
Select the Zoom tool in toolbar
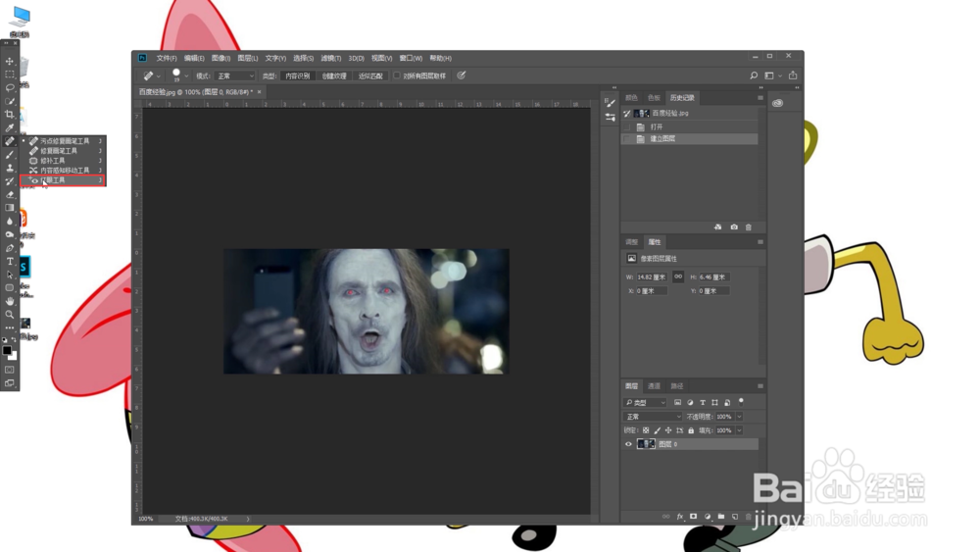(x=10, y=315)
